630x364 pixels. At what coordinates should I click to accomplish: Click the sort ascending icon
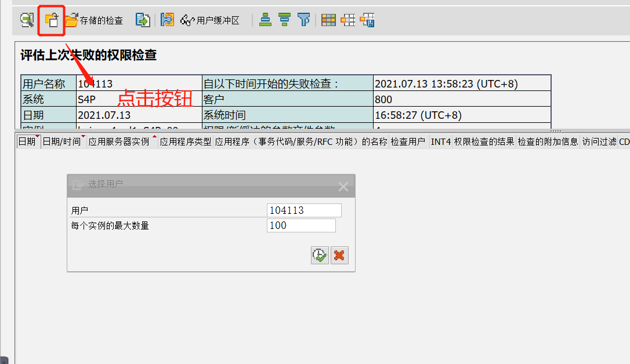tap(265, 19)
